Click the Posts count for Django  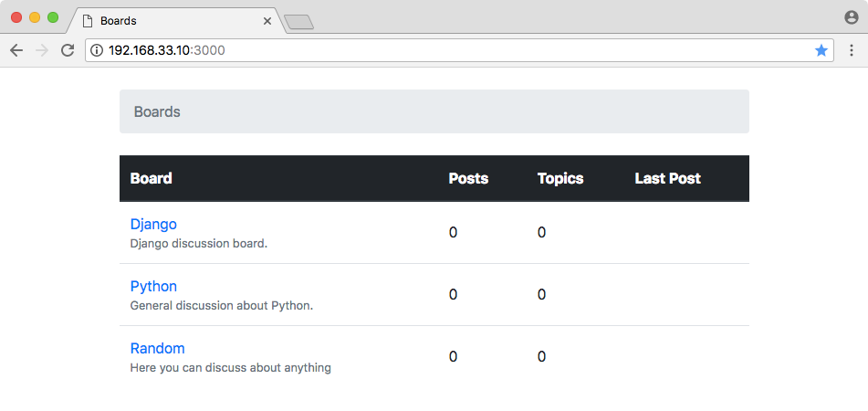(x=453, y=232)
